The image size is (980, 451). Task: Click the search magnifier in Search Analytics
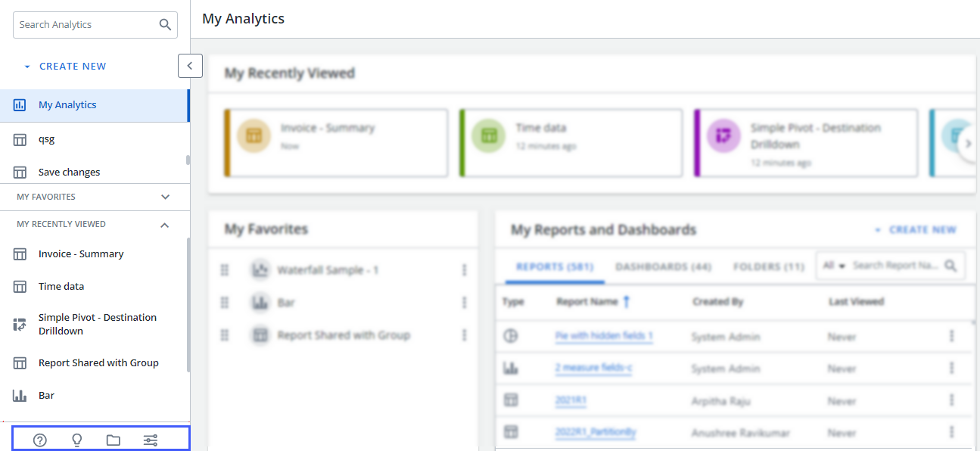click(165, 25)
